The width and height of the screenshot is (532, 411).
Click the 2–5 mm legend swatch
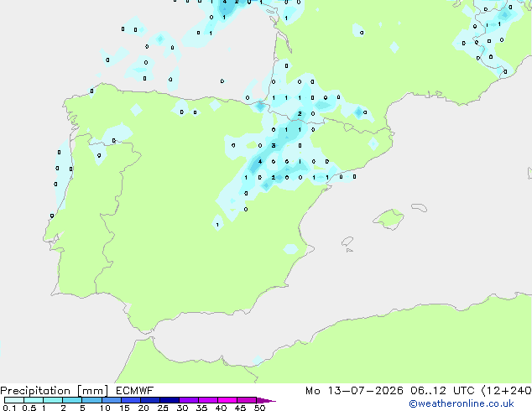pos(72,400)
